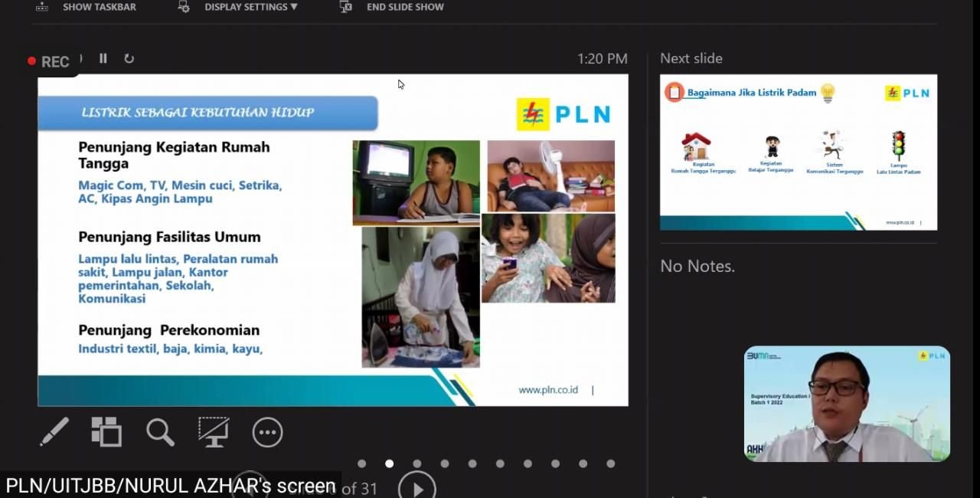
Task: Open more slide show options via the ellipsis
Action: 266,432
